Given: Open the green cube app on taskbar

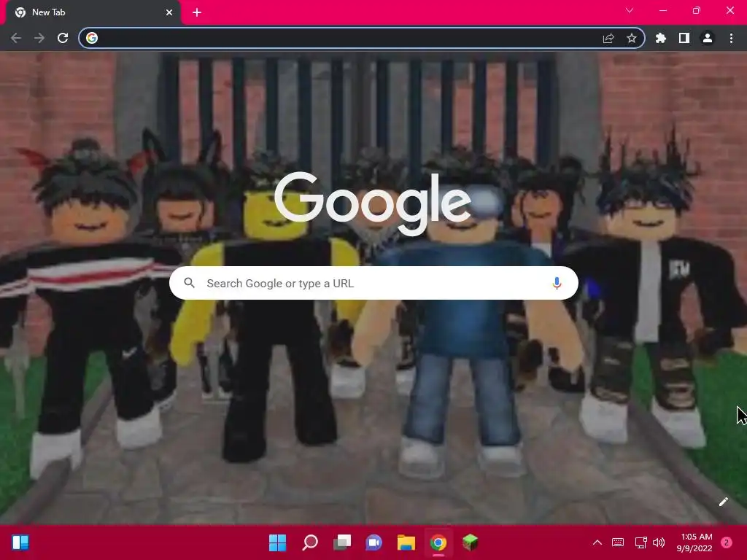Looking at the screenshot, I should click(x=471, y=542).
